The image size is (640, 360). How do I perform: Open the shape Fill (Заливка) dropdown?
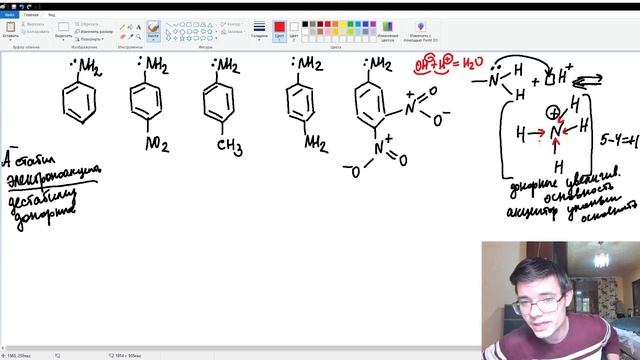coord(232,31)
